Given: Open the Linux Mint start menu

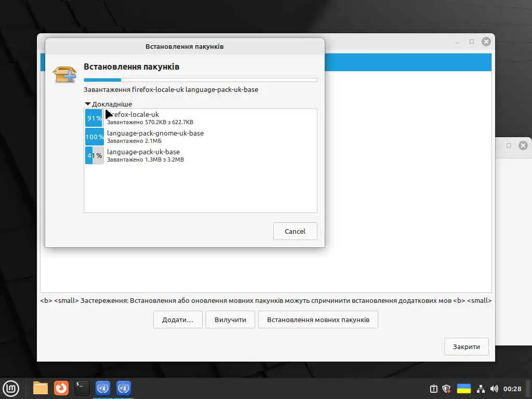Looking at the screenshot, I should pyautogui.click(x=11, y=388).
